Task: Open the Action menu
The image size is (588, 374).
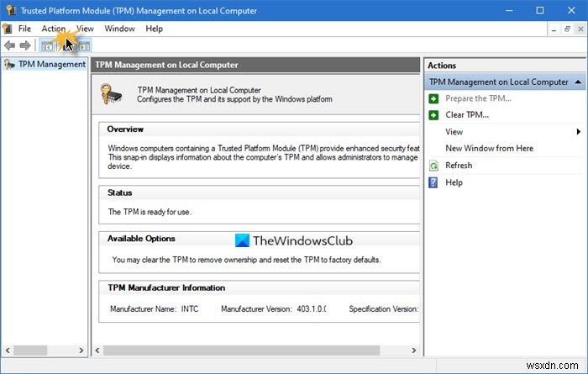Action: tap(53, 29)
